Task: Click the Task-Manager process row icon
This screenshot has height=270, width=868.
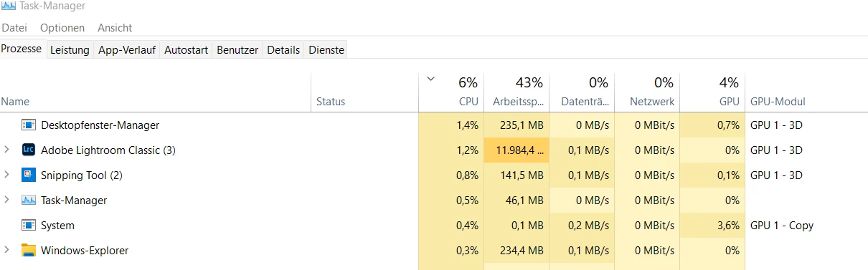Action: coord(29,201)
